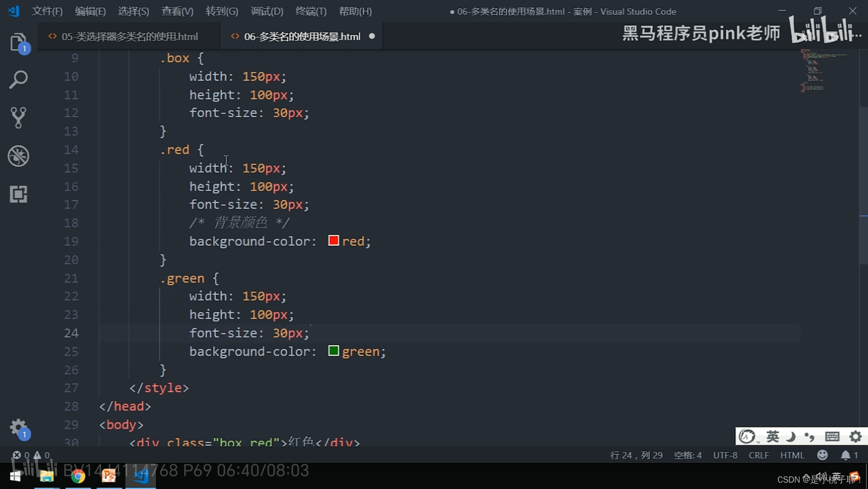868x489 pixels.
Task: Toggle the IME moon icon
Action: (x=791, y=436)
